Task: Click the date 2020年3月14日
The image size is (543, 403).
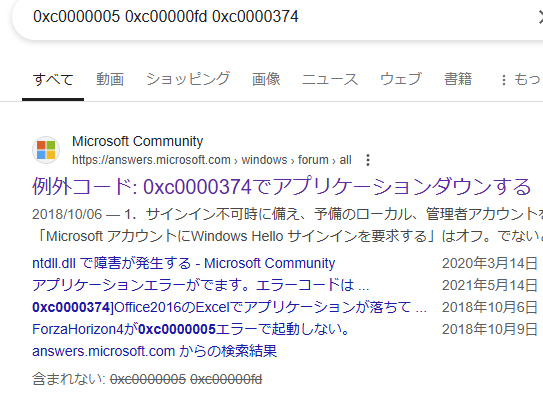Action: pyautogui.click(x=490, y=263)
